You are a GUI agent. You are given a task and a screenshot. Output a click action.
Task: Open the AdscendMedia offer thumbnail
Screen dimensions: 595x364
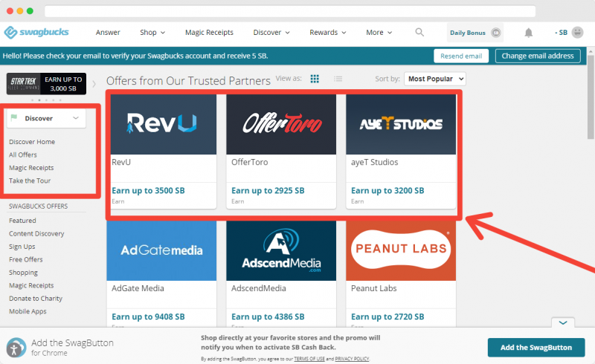[281, 250]
